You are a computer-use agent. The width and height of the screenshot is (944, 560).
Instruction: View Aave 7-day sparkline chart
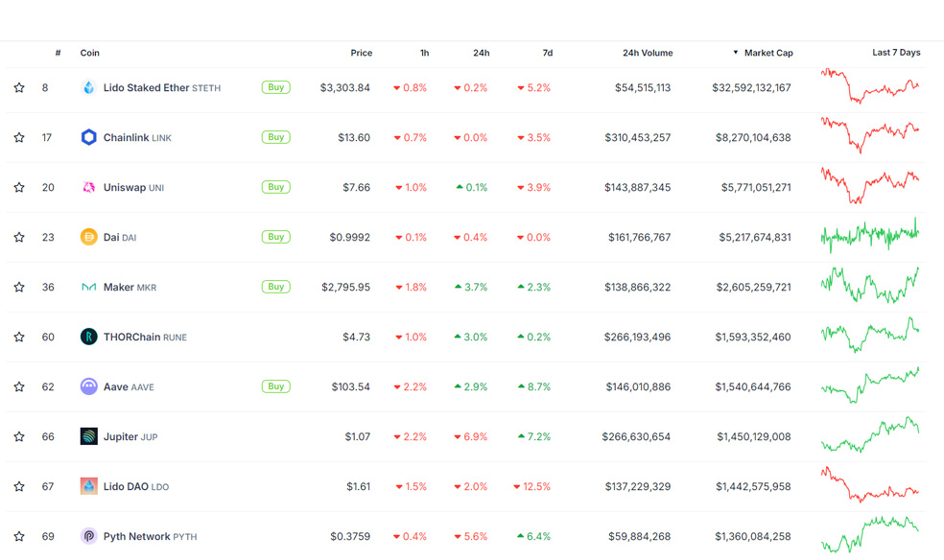point(870,385)
